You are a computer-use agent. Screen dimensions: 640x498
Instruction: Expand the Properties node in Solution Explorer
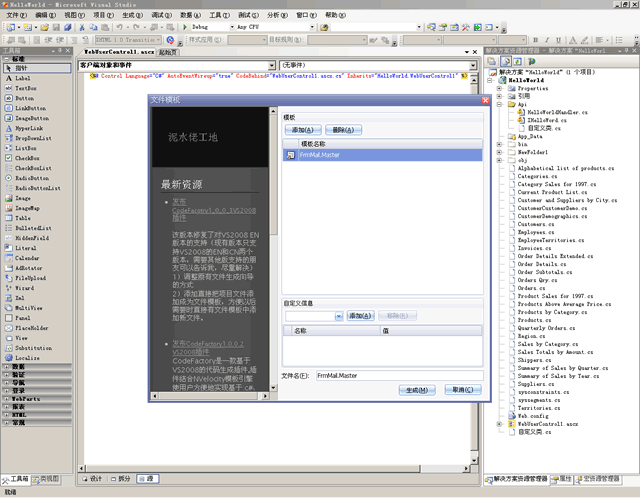click(499, 88)
